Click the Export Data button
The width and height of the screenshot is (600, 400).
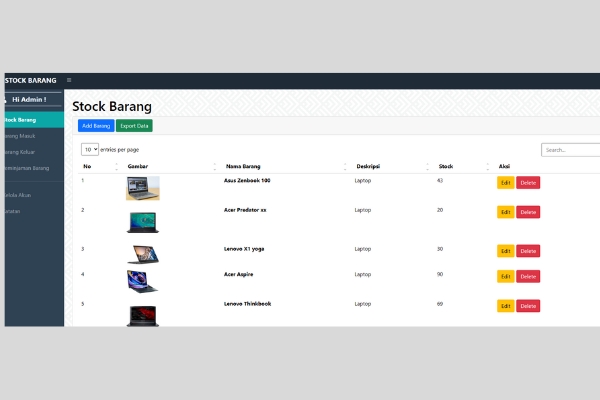[134, 126]
